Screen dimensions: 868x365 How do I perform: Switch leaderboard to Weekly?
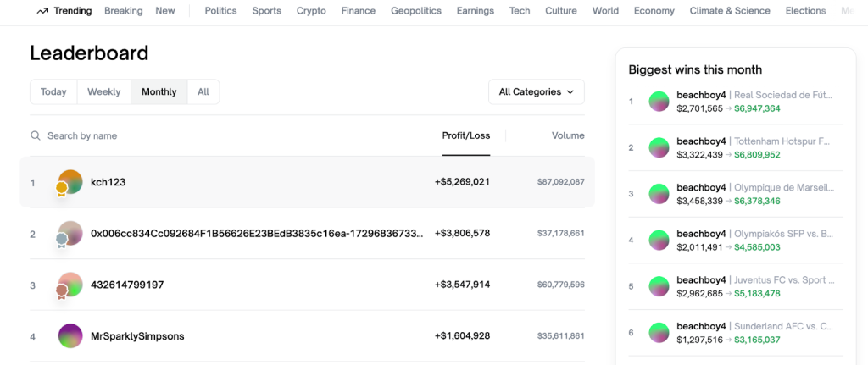[103, 92]
